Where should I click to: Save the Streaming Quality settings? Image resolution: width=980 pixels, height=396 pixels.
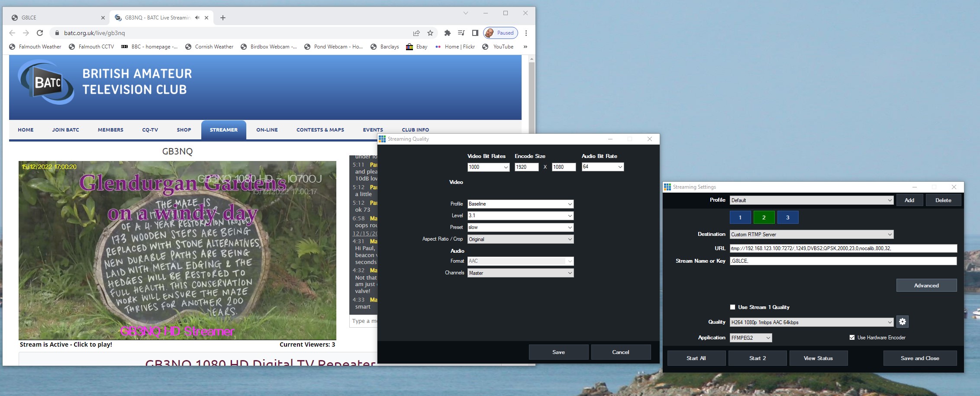(x=558, y=352)
